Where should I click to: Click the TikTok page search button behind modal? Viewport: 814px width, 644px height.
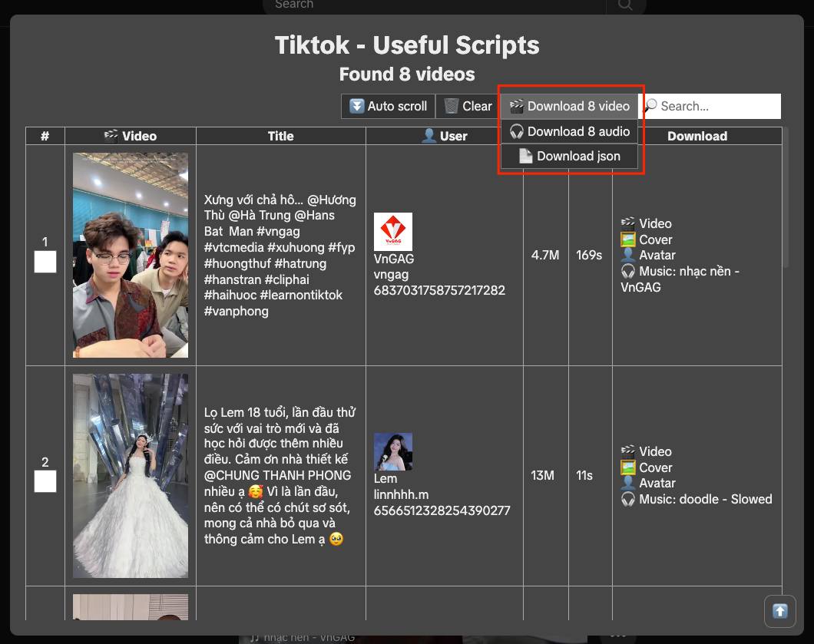point(625,5)
